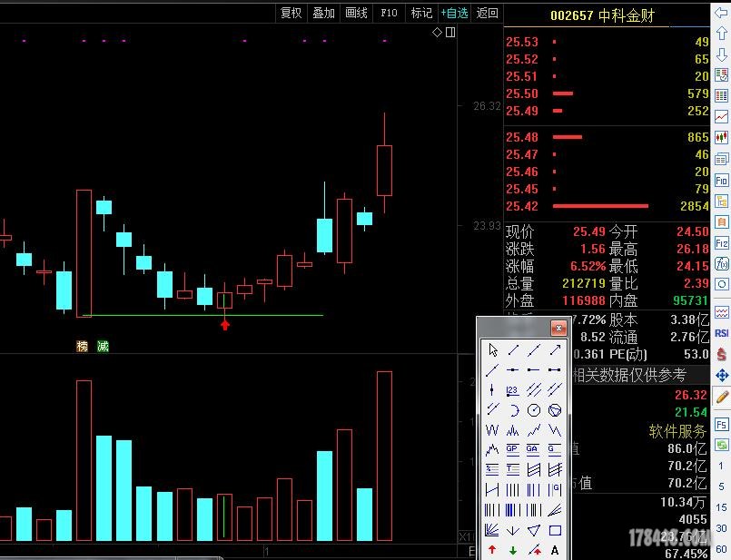The width and height of the screenshot is (731, 560).
Task: Pick the vertical cycle lines tool with G label
Action: [554, 489]
